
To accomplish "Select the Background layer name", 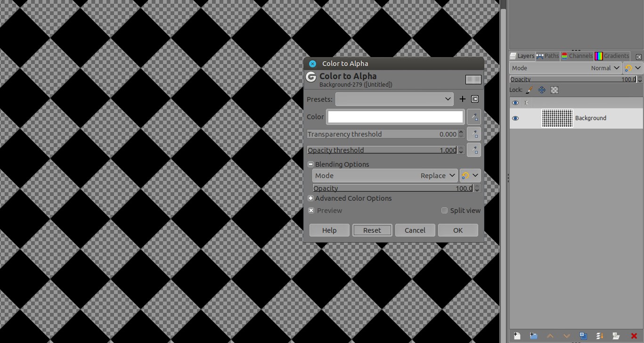I will coord(590,118).
